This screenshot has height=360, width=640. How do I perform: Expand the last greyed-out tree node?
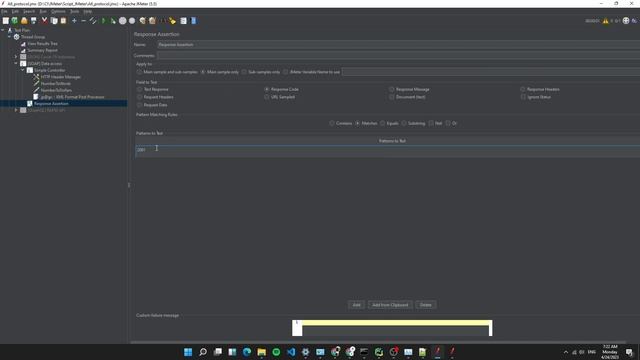[x=16, y=110]
